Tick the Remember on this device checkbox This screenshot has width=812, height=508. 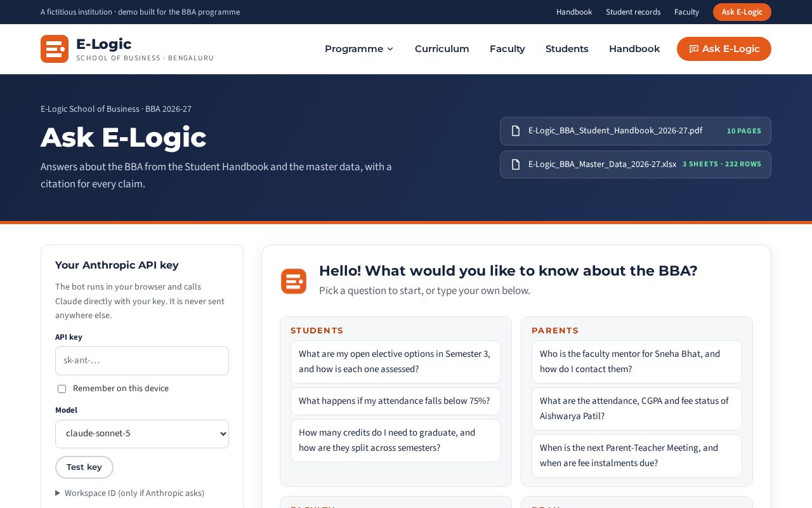coord(62,389)
